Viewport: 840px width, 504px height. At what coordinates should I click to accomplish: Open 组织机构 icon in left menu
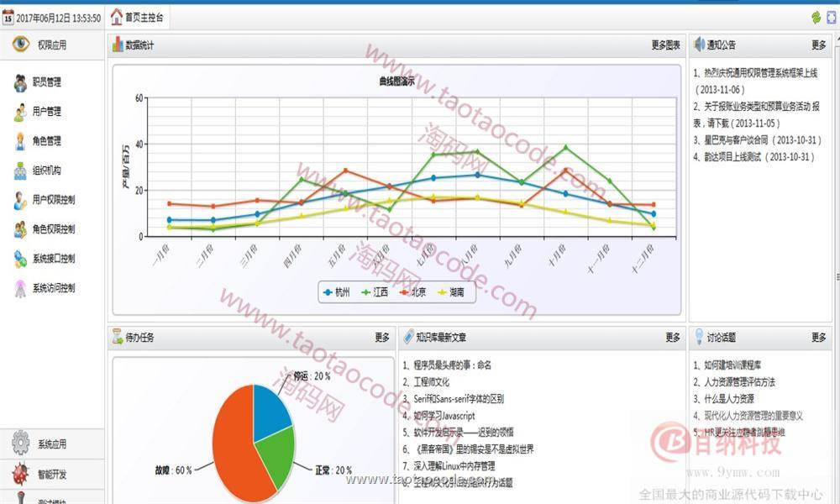pos(20,171)
